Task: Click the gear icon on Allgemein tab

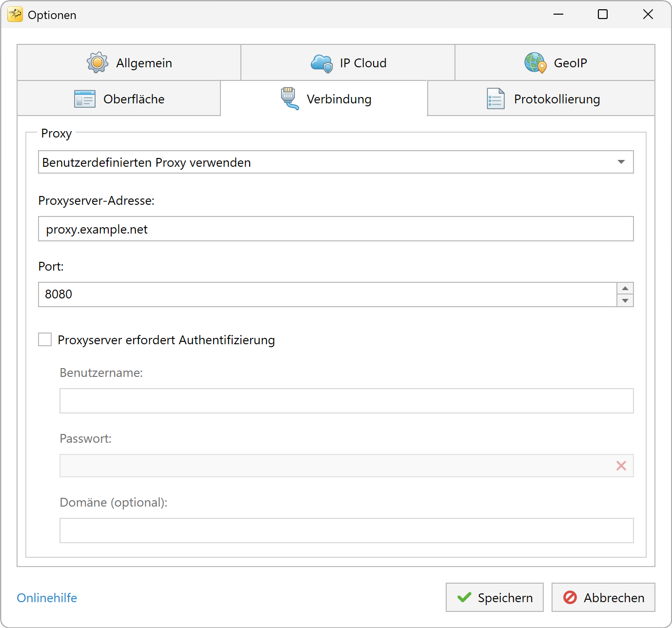Action: [98, 62]
